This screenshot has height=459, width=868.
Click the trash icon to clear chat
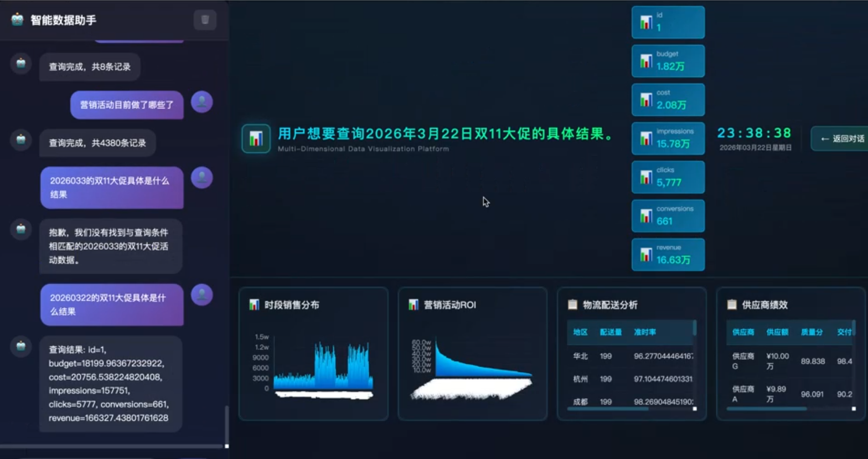(205, 20)
